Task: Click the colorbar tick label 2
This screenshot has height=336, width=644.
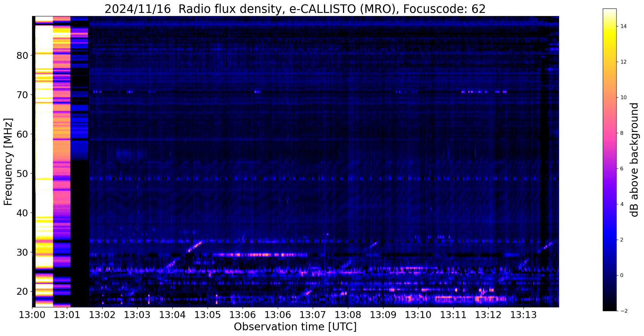Action: pos(621,240)
